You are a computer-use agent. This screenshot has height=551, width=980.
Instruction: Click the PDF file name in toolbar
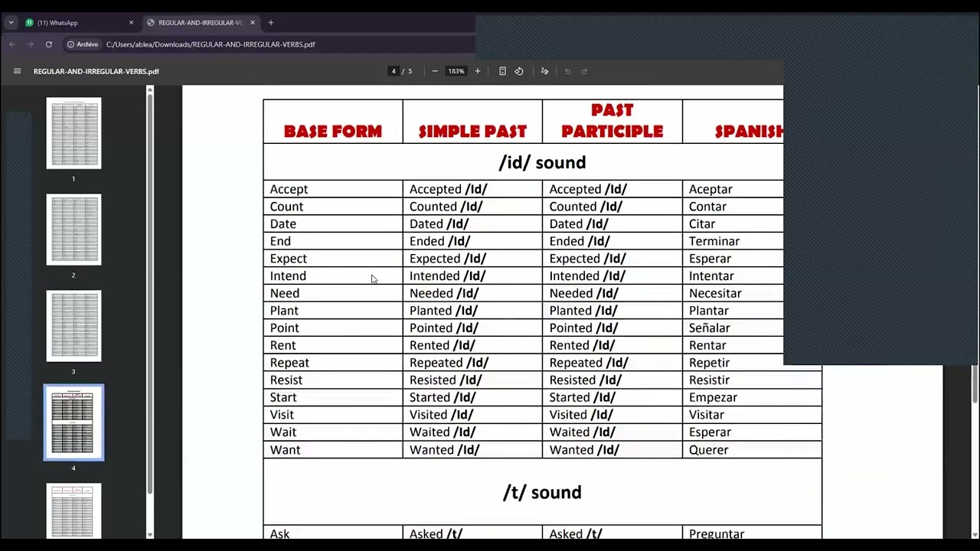96,71
